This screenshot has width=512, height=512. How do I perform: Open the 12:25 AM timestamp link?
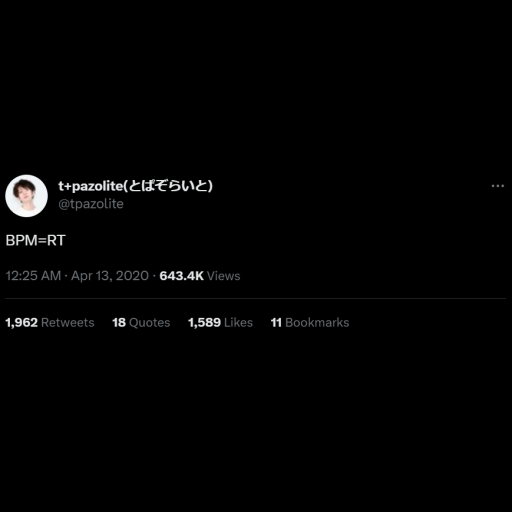[x=33, y=276]
